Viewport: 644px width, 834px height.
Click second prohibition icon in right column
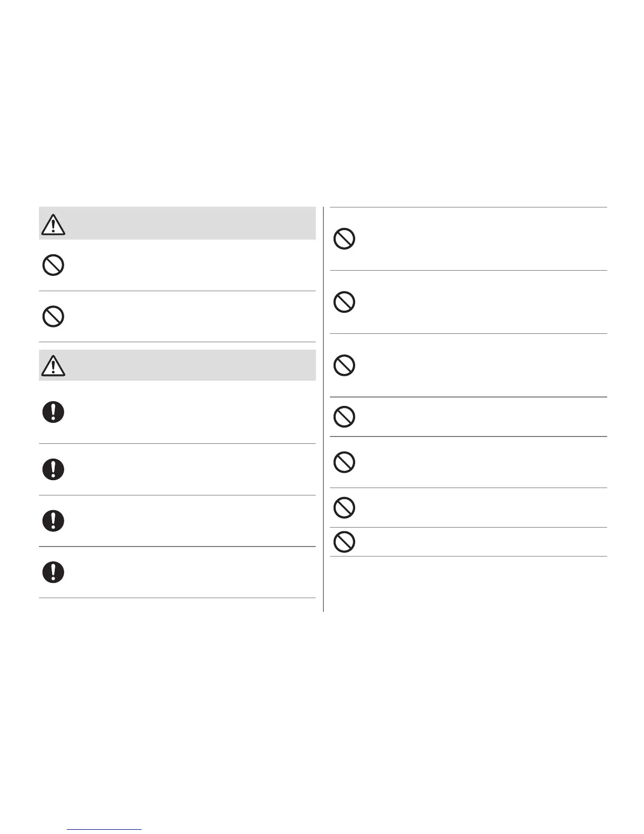click(x=344, y=302)
